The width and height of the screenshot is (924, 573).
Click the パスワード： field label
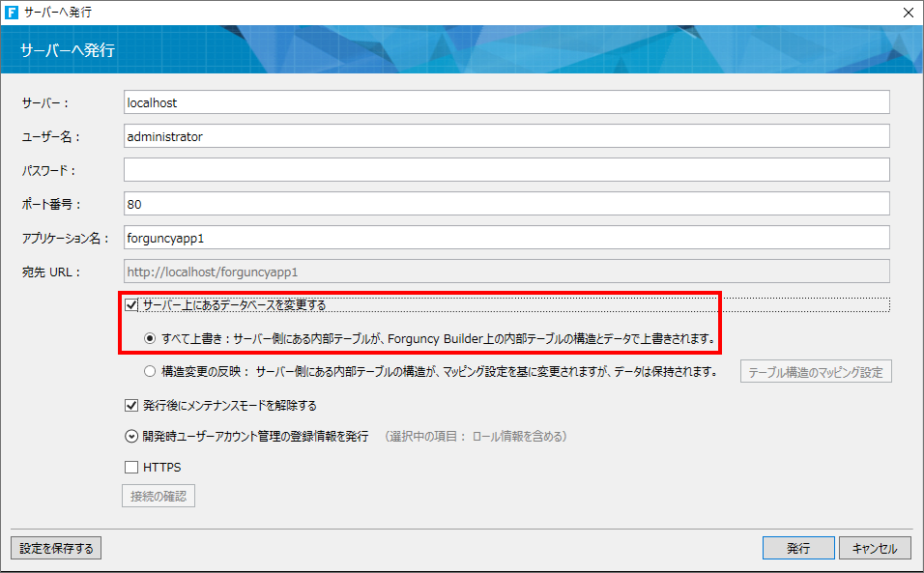tap(49, 171)
